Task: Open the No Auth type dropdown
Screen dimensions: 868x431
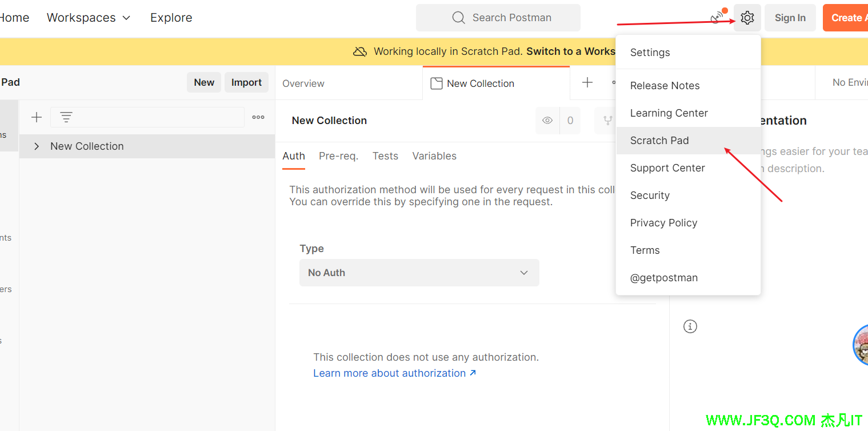Action: tap(419, 273)
